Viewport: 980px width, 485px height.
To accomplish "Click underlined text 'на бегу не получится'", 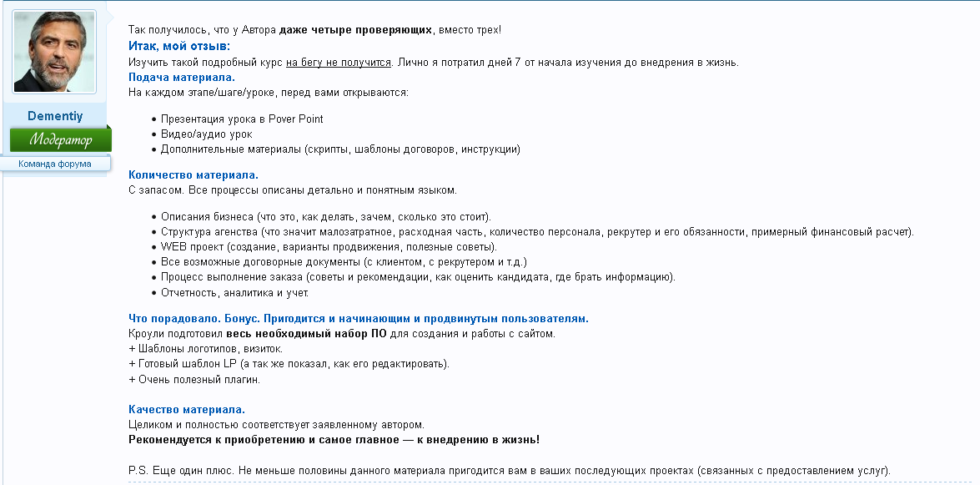I will [x=338, y=62].
